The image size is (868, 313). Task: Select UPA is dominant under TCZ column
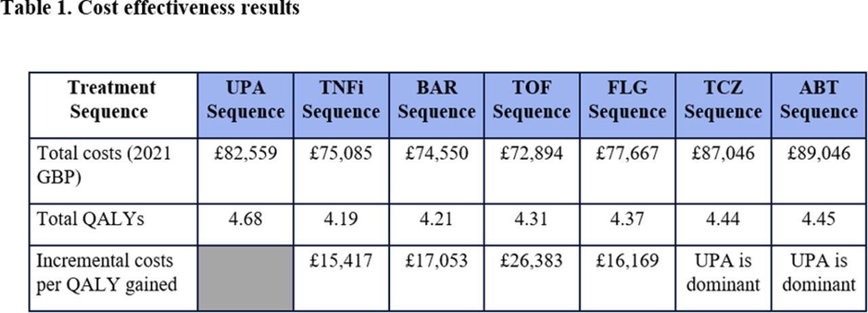pyautogui.click(x=723, y=272)
